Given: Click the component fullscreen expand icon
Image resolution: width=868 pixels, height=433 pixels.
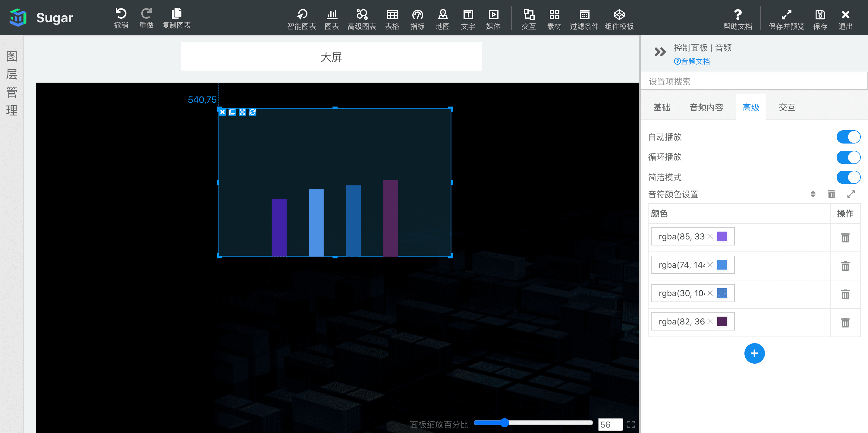Looking at the screenshot, I should 242,112.
